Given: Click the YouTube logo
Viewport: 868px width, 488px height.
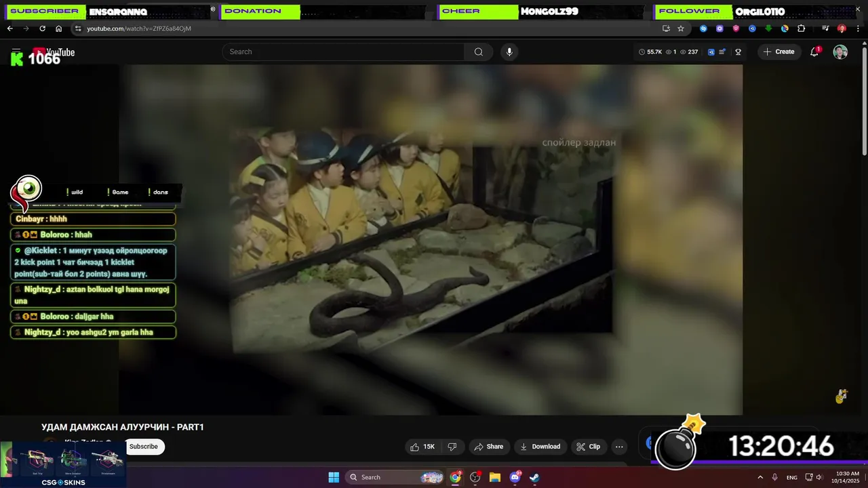Looking at the screenshot, I should (54, 52).
